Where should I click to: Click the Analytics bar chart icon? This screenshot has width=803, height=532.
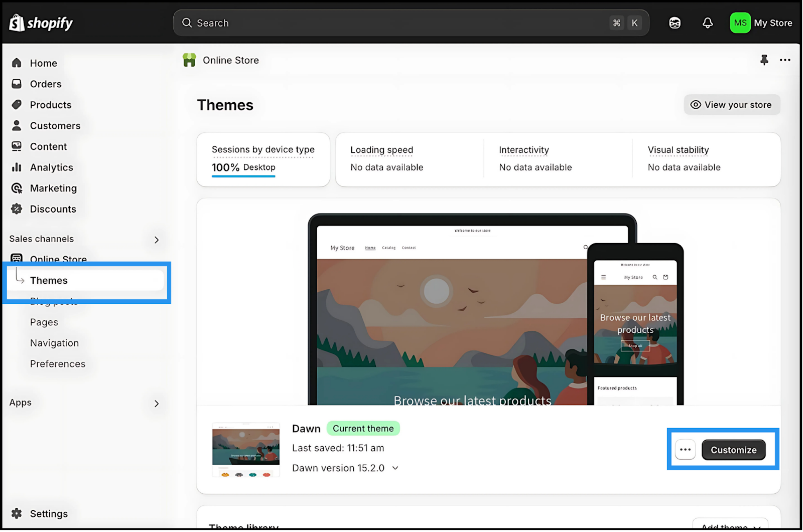pyautogui.click(x=16, y=167)
